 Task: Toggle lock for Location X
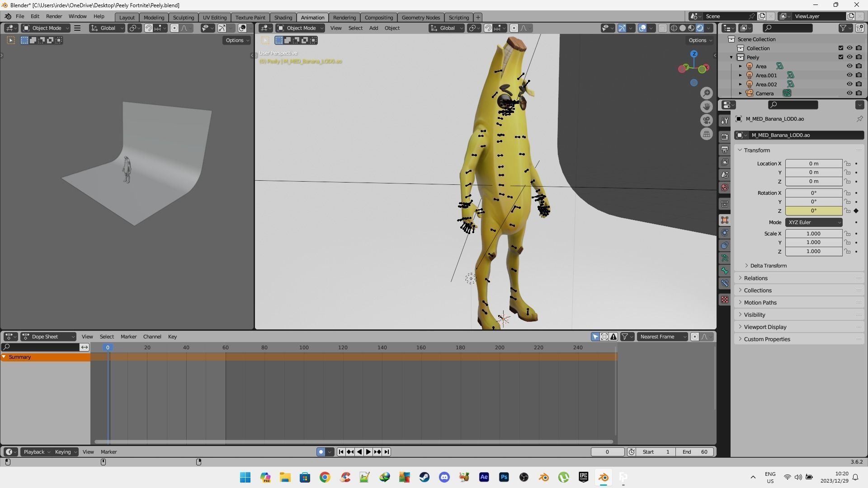pos(848,164)
